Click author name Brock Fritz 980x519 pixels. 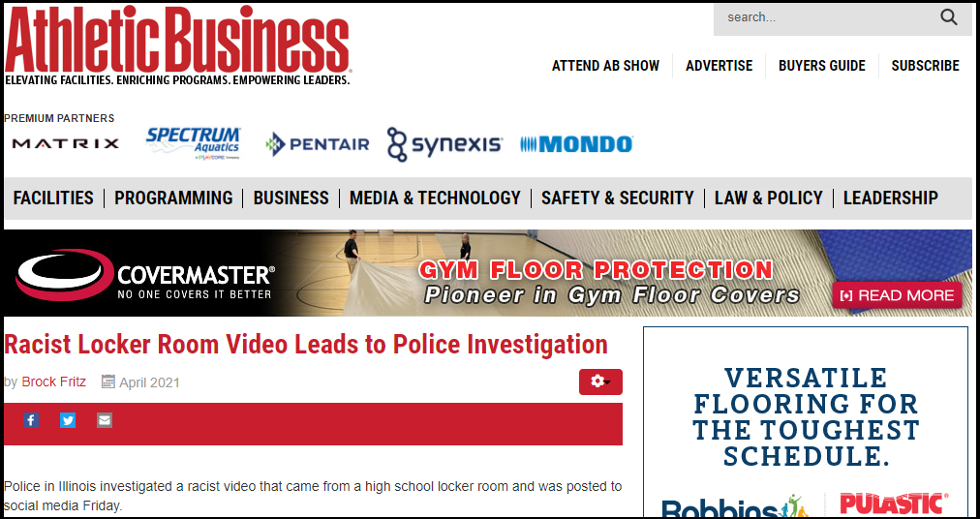click(54, 382)
